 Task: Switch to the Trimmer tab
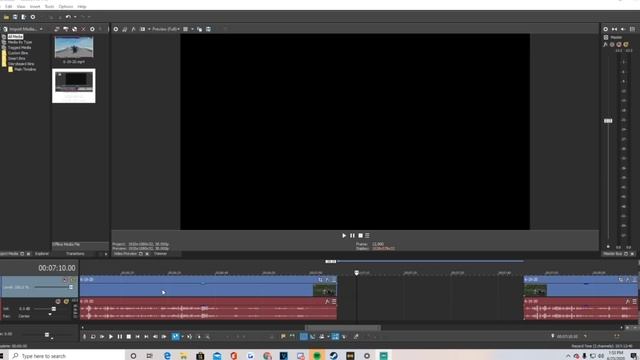pyautogui.click(x=160, y=254)
